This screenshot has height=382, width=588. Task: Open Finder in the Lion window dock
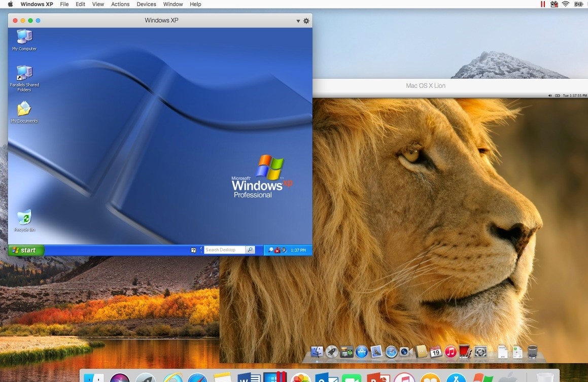(x=317, y=352)
